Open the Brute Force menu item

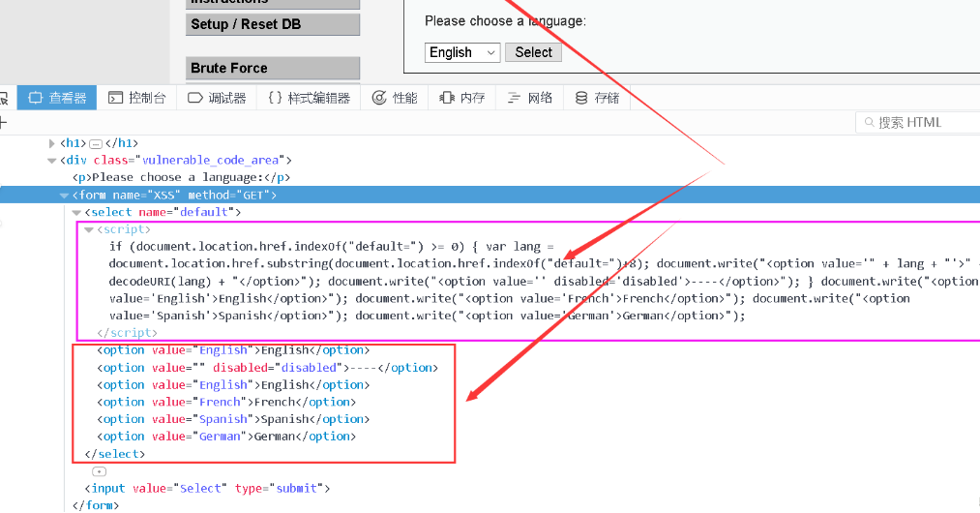tap(273, 68)
